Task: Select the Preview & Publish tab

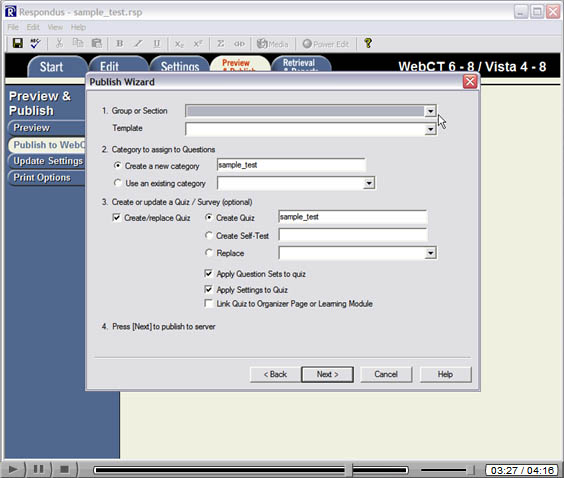Action: [240, 64]
